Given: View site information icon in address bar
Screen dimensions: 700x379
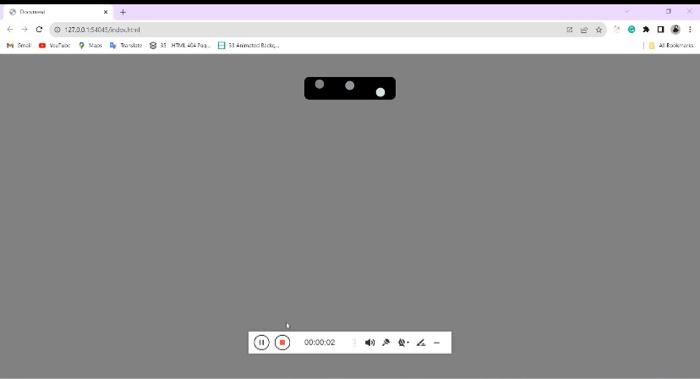Looking at the screenshot, I should pos(57,29).
